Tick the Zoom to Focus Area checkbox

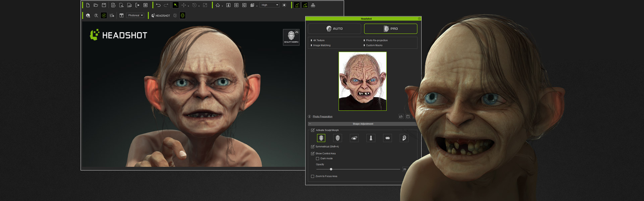click(x=313, y=176)
